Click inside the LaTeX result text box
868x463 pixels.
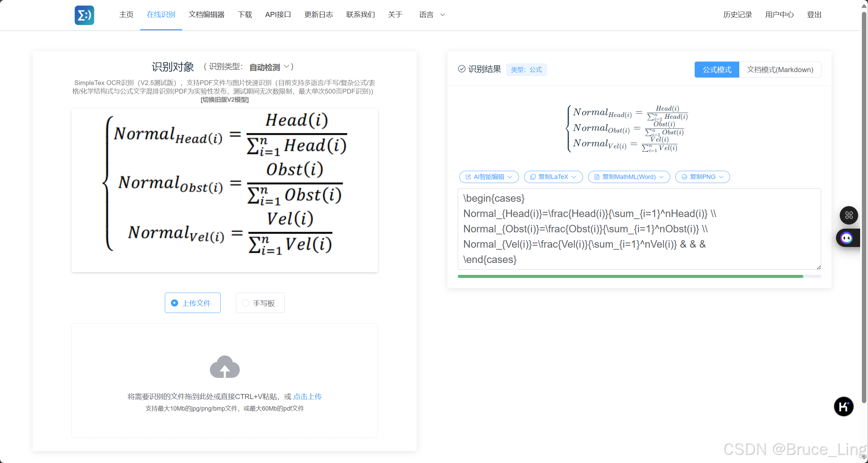pos(639,229)
